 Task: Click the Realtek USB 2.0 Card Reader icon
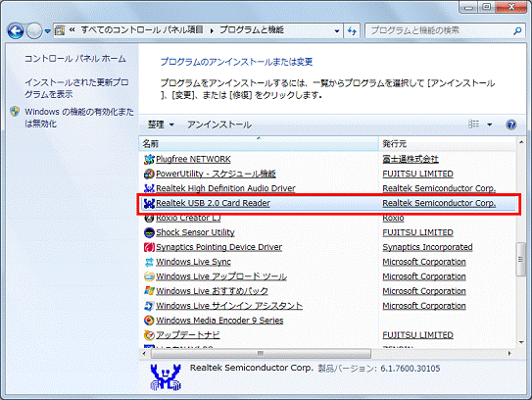[149, 203]
